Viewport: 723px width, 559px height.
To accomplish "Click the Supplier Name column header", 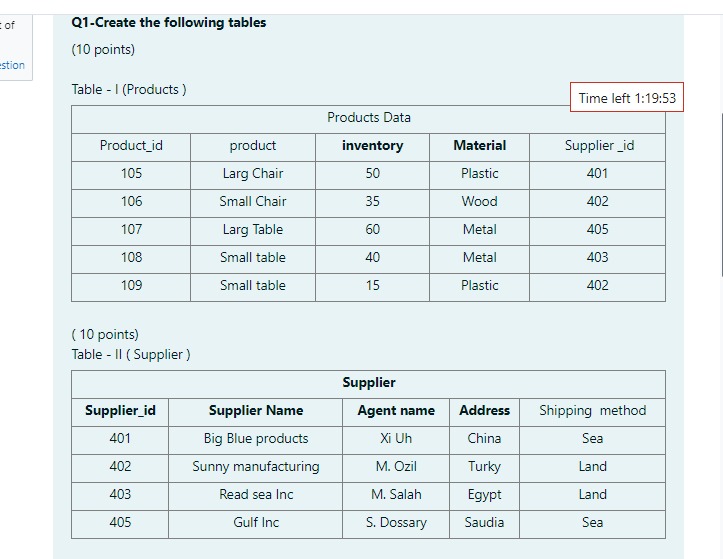I will tap(256, 411).
